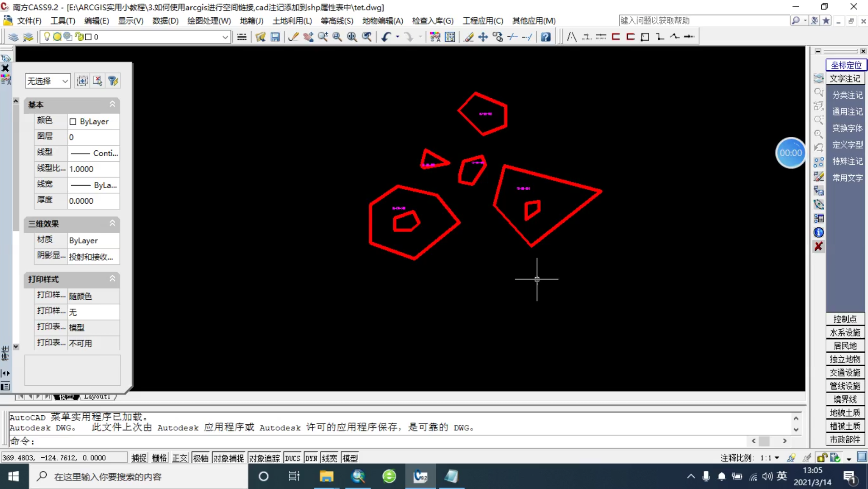Toggle DYN dynamic input
This screenshot has width=868, height=489.
(311, 458)
